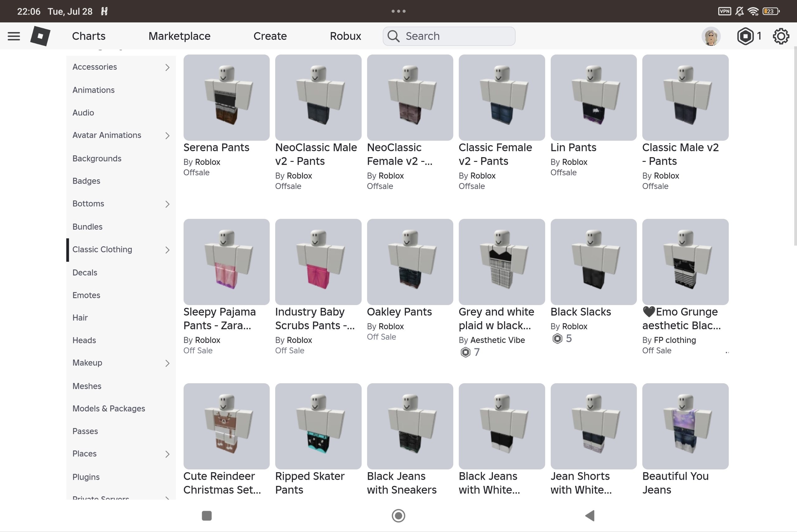The image size is (797, 532).
Task: Open the user avatar profile
Action: [x=711, y=36]
